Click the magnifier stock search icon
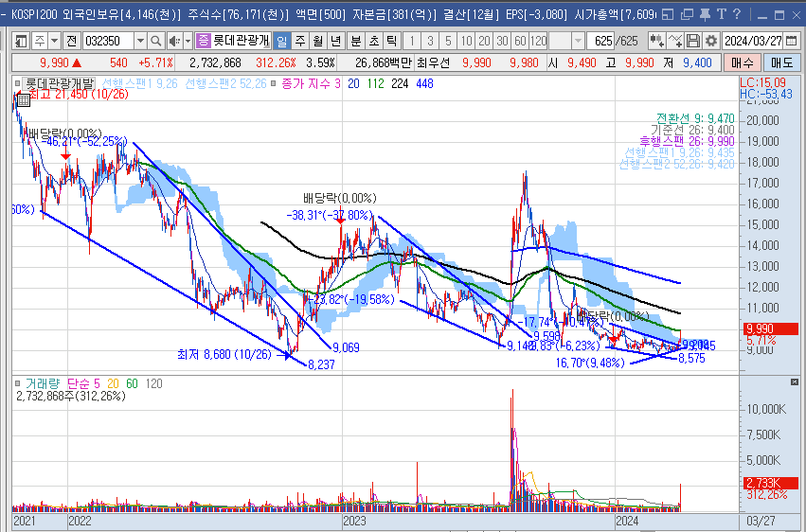This screenshot has width=806, height=532. pos(155,41)
